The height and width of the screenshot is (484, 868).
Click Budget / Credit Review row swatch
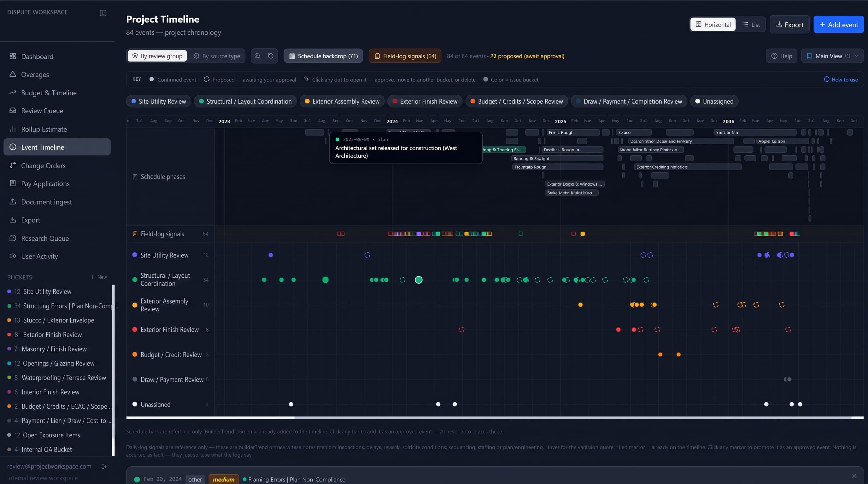pos(135,354)
